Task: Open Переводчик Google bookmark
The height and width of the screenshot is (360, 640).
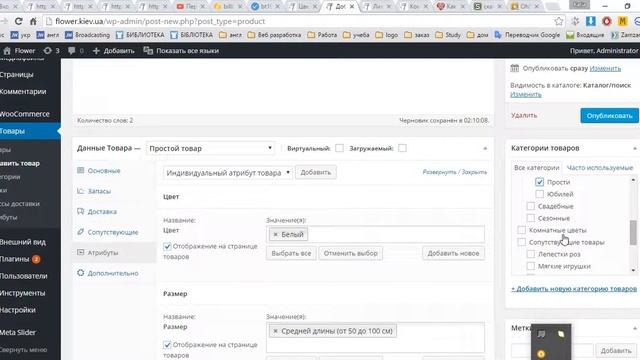Action: coord(527,35)
